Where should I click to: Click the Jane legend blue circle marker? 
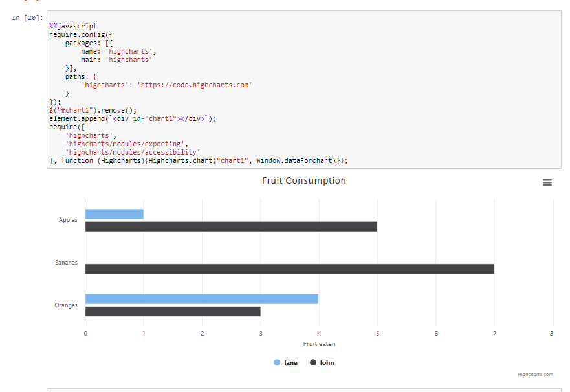pos(277,363)
